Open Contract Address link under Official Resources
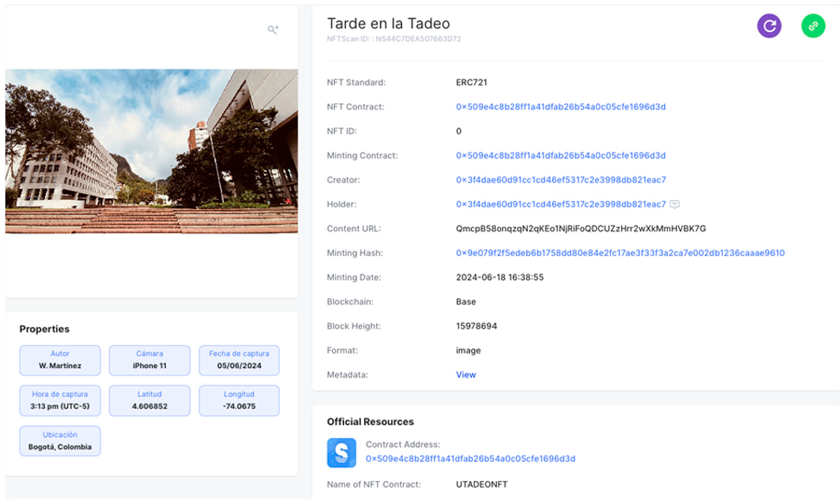 point(470,458)
